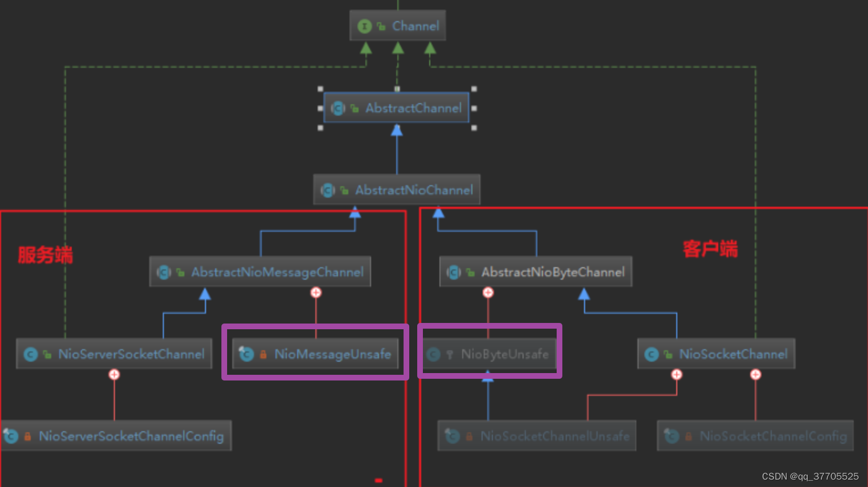Click the NioByteUnsafe class label
Viewport: 868px width, 487px height.
[504, 354]
